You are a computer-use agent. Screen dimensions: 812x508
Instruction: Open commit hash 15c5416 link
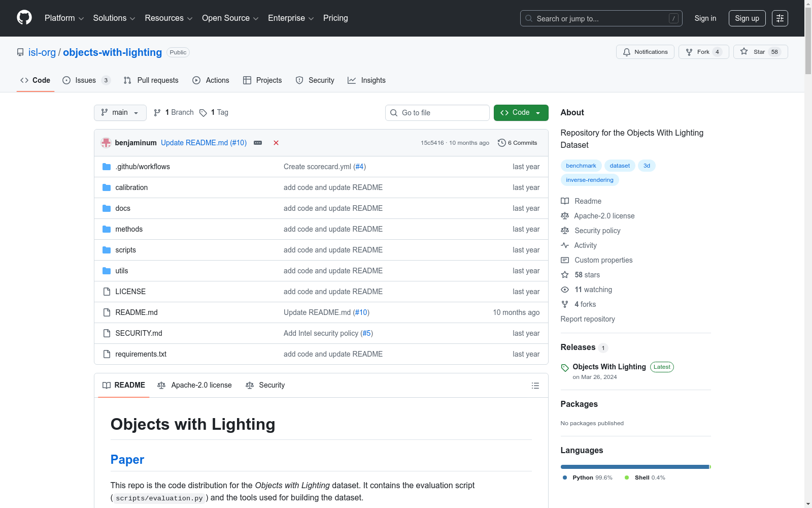coord(432,143)
